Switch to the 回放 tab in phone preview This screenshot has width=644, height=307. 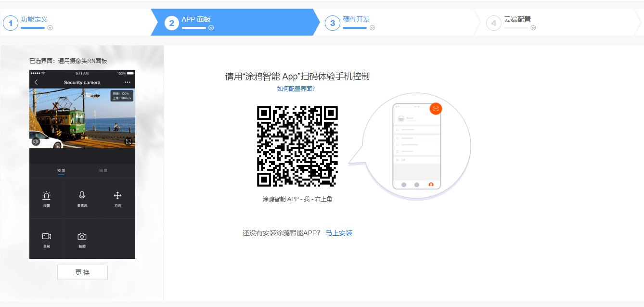(103, 170)
